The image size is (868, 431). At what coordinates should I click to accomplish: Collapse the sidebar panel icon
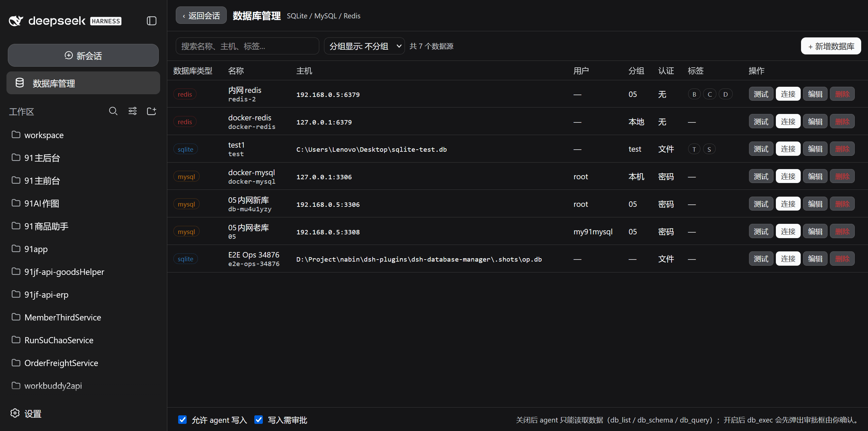coord(151,21)
